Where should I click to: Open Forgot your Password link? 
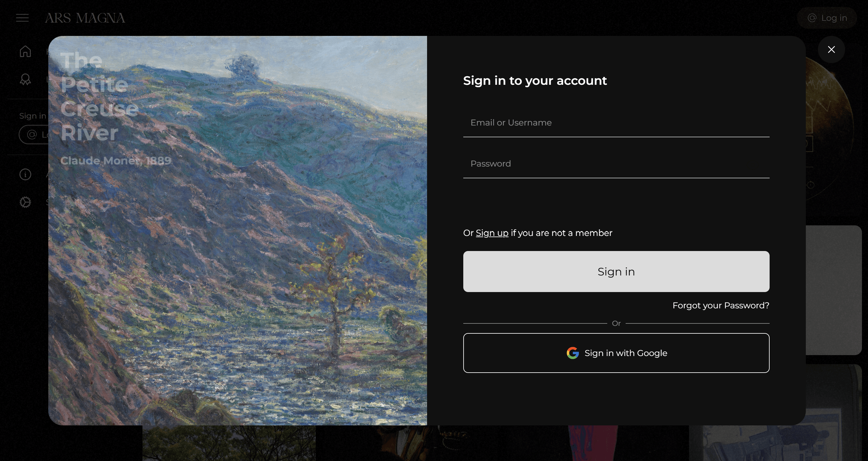point(720,305)
